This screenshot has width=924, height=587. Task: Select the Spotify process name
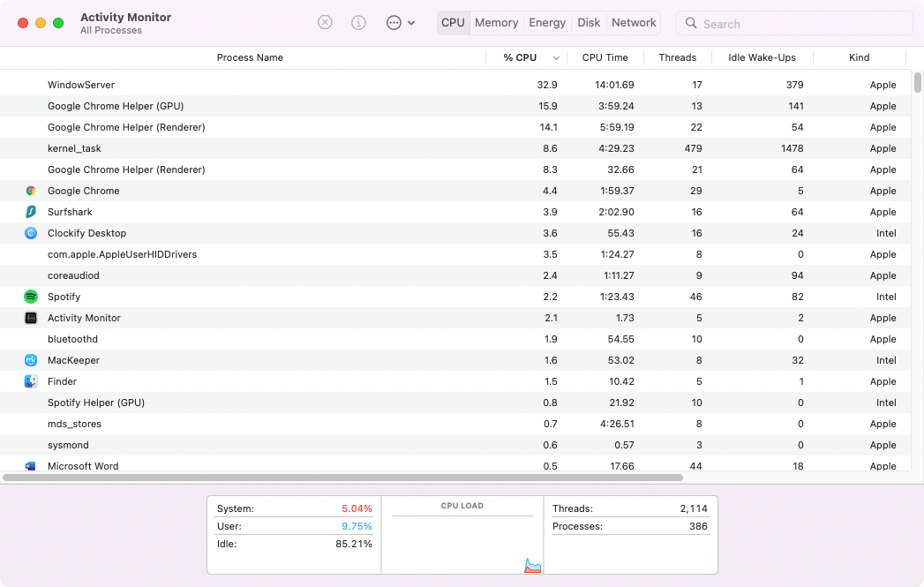point(64,297)
